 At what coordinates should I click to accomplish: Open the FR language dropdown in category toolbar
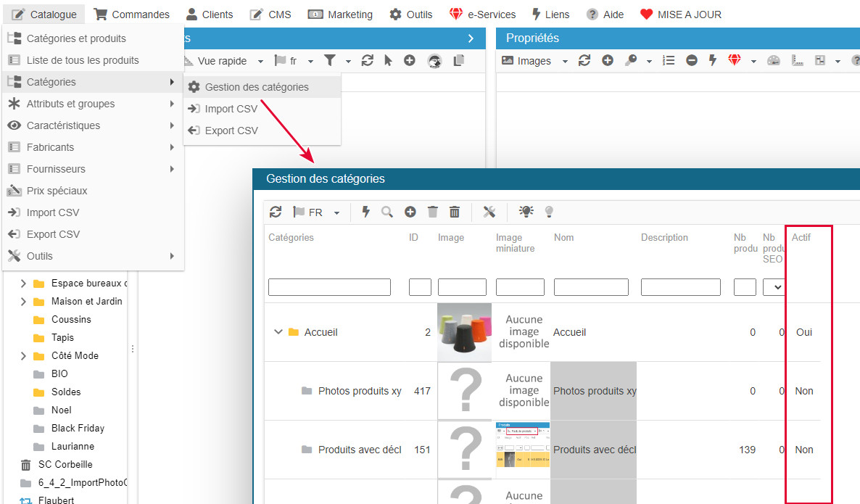(316, 212)
